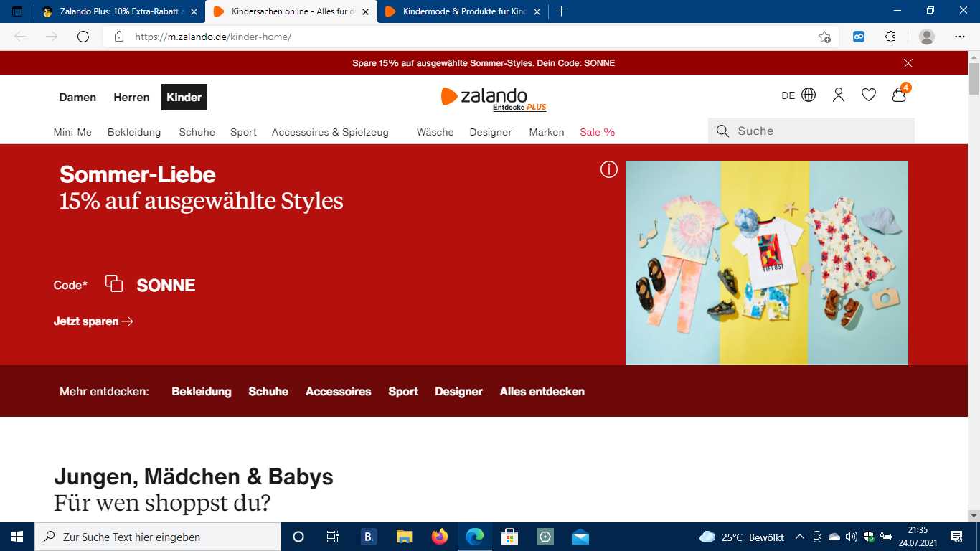Screen dimensions: 980x551
Task: Open the Wäsche menu
Action: 435,132
